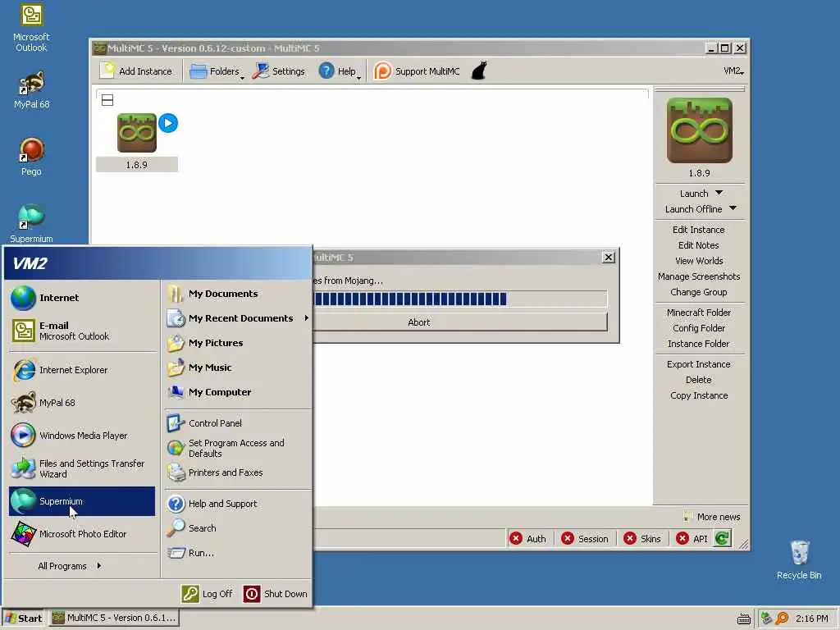Click the Log Off button
The image size is (840, 630).
click(208, 594)
